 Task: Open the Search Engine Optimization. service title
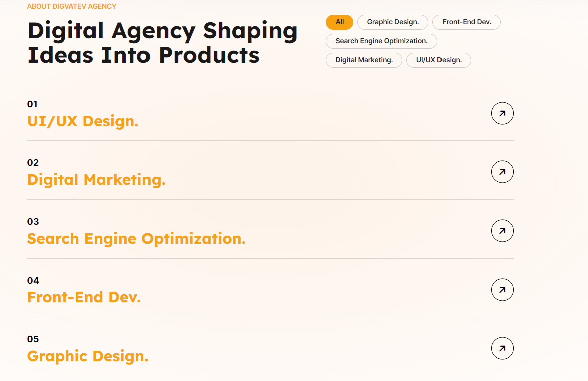(x=136, y=239)
